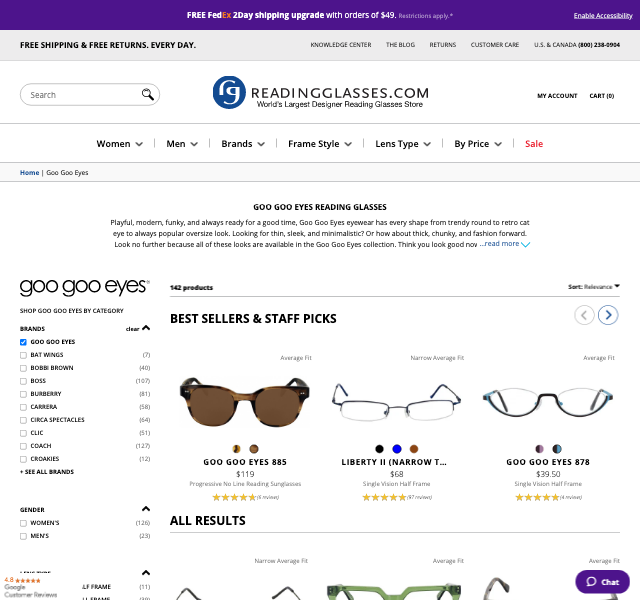Check the Coach brand filter
The image size is (640, 600).
(x=23, y=447)
